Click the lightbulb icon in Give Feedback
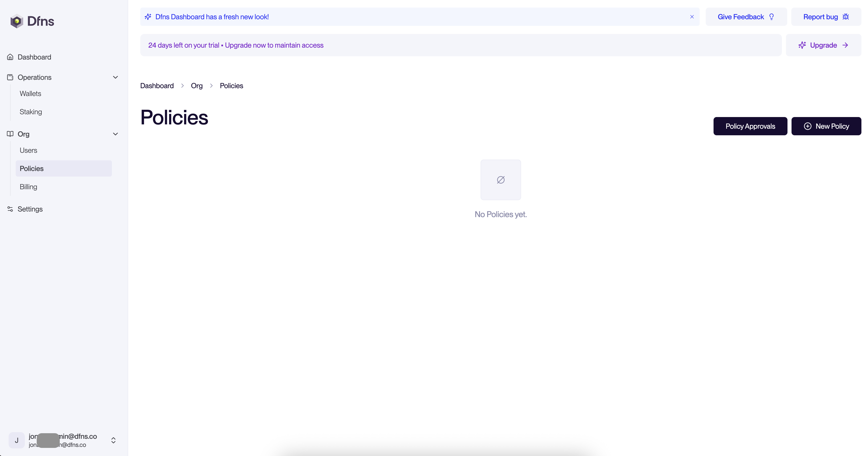This screenshot has height=456, width=868. (771, 17)
